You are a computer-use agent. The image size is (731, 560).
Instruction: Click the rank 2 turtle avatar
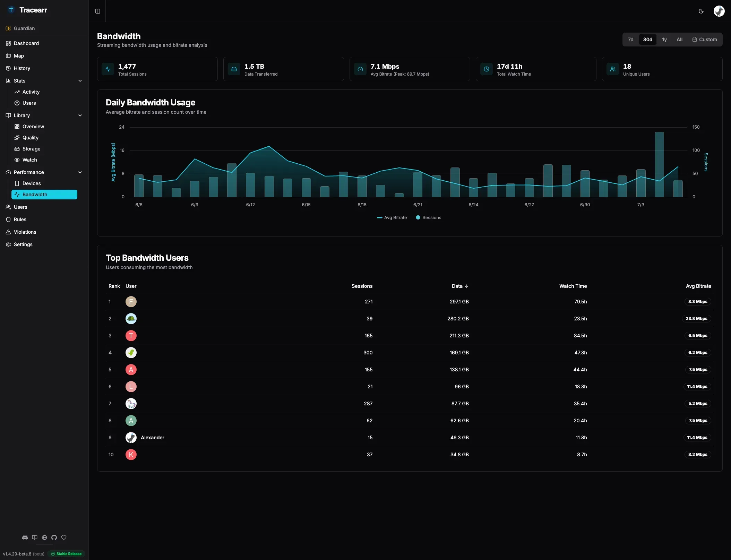point(131,319)
